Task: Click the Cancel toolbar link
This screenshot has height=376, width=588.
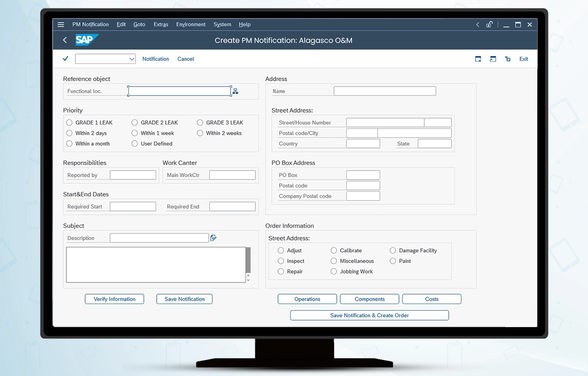Action: click(x=186, y=59)
